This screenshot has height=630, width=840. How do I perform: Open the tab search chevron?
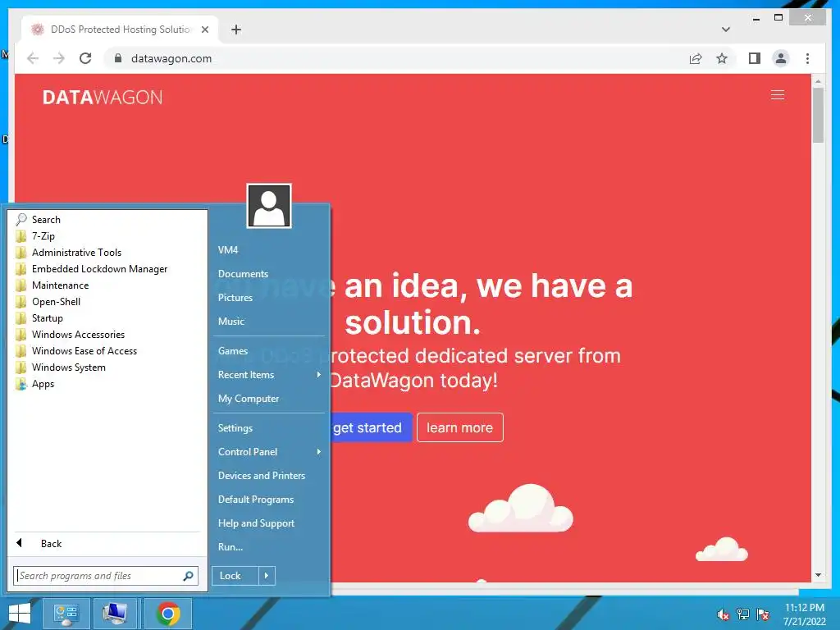[725, 30]
